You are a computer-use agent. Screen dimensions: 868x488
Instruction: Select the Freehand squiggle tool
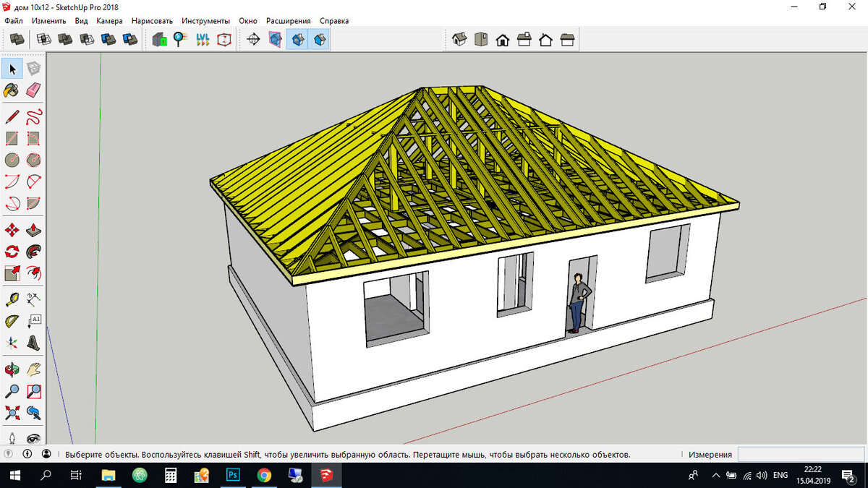tap(33, 116)
